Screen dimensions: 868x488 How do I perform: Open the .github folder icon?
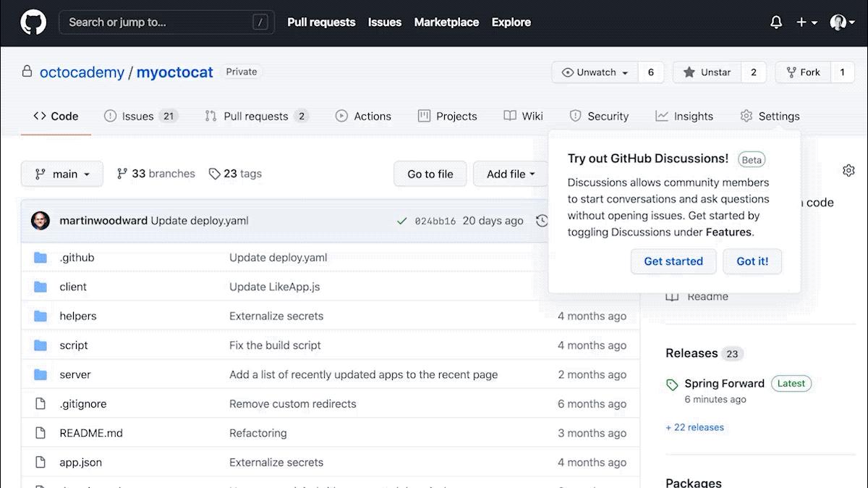[x=40, y=257]
